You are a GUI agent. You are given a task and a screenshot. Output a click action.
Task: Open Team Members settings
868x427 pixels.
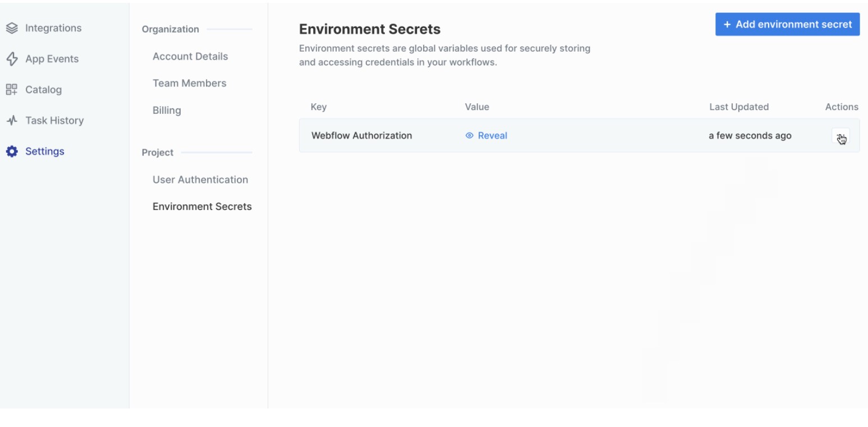(190, 84)
